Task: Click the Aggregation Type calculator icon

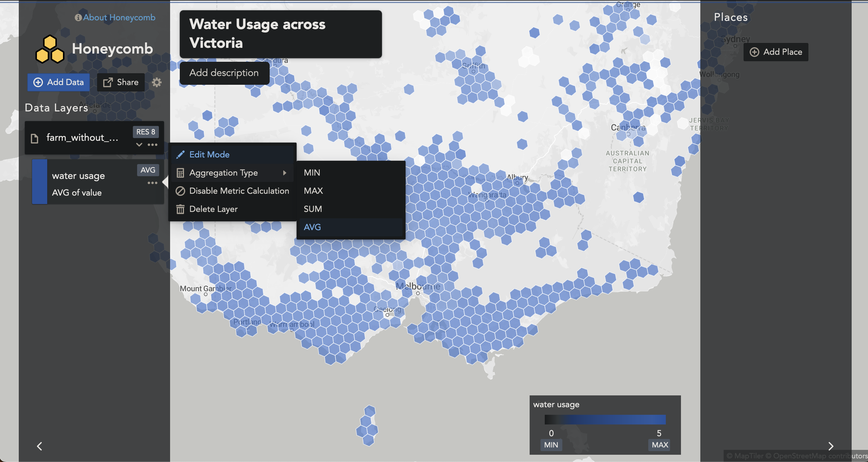Action: click(180, 173)
